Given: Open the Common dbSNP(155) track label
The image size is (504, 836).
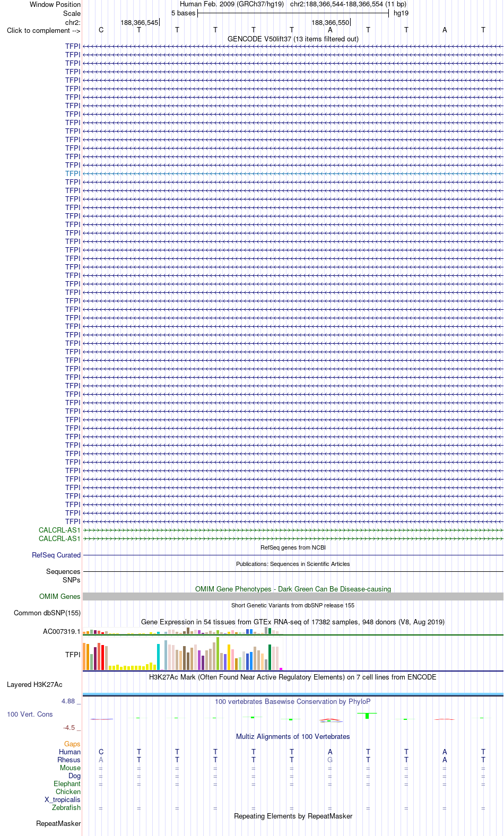Looking at the screenshot, I should click(47, 613).
